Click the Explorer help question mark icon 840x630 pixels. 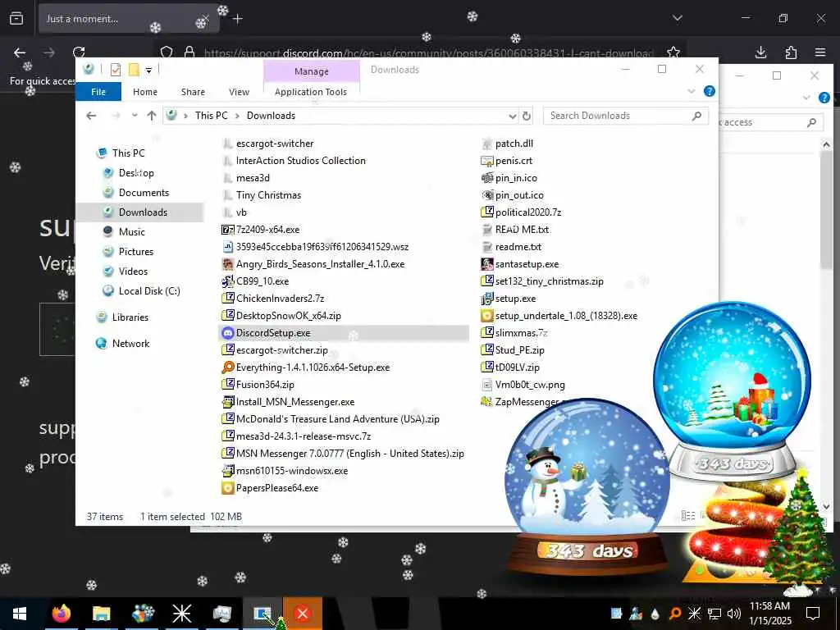pyautogui.click(x=710, y=91)
